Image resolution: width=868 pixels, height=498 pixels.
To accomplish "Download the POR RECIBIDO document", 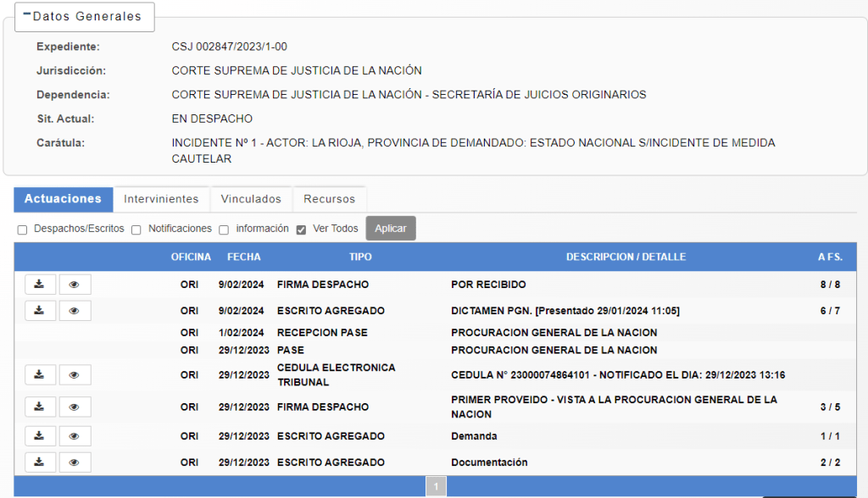I will (x=40, y=285).
